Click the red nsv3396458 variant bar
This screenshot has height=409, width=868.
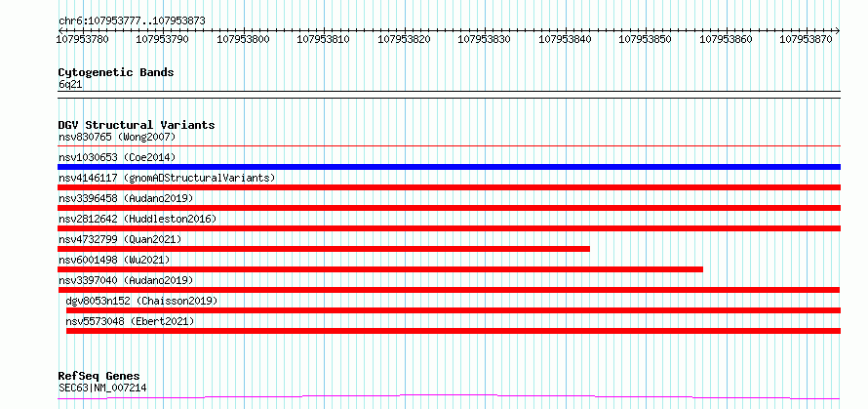pos(449,208)
